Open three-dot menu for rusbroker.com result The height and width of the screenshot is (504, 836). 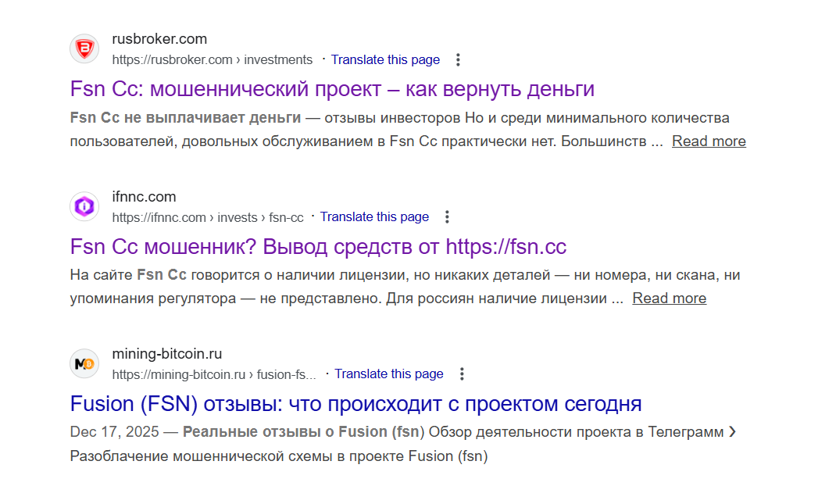tap(458, 60)
